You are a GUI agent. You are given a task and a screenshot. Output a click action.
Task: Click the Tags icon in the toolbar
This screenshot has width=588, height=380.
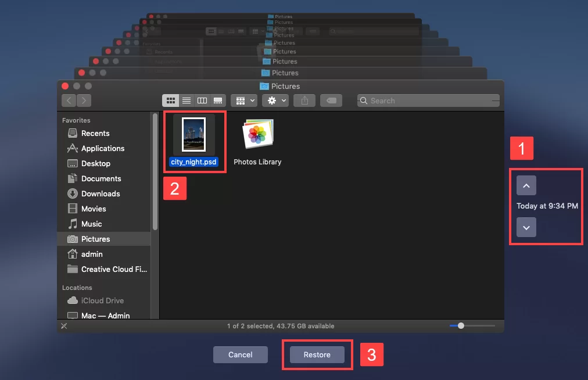331,100
